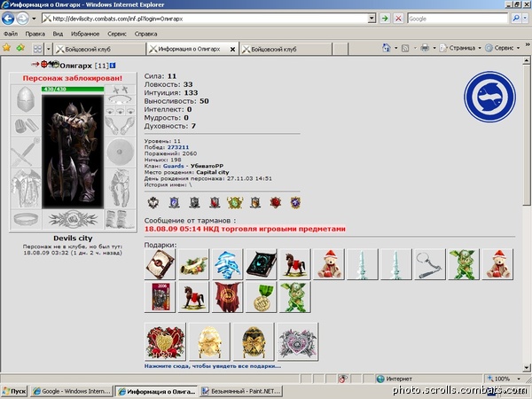Open the Quick Tabs grid icon
The image size is (532, 399).
point(37,49)
